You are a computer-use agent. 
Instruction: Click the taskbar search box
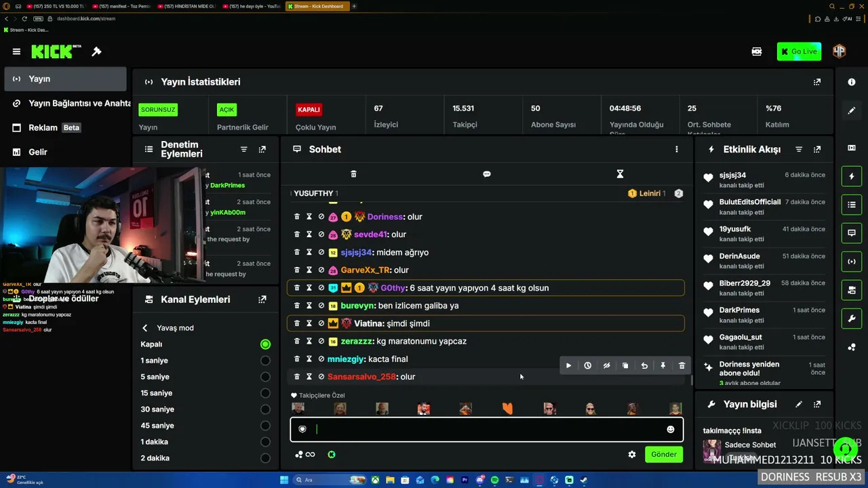[x=328, y=480]
